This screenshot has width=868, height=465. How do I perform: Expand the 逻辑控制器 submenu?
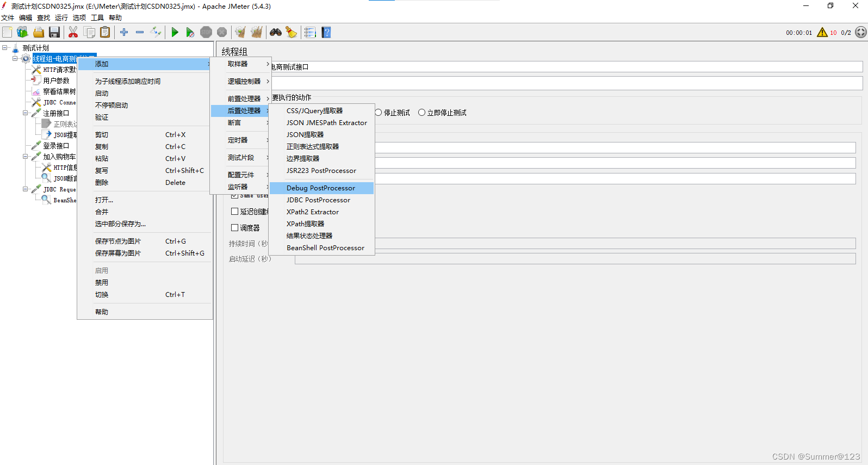point(241,82)
